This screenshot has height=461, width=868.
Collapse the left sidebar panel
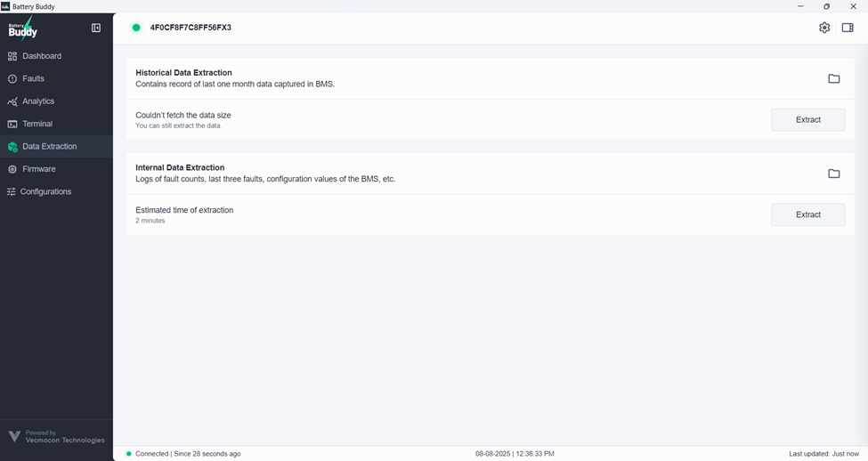96,28
